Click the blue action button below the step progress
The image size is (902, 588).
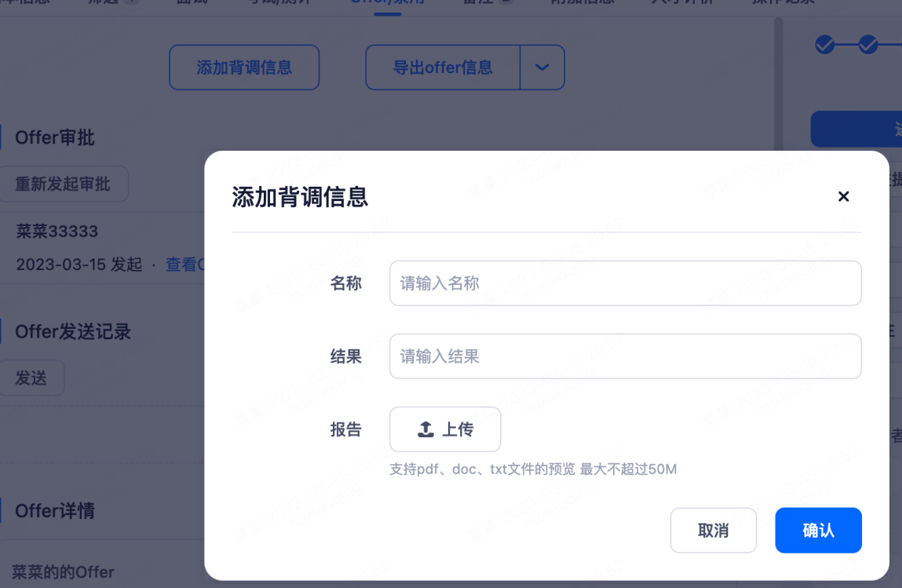tap(857, 130)
